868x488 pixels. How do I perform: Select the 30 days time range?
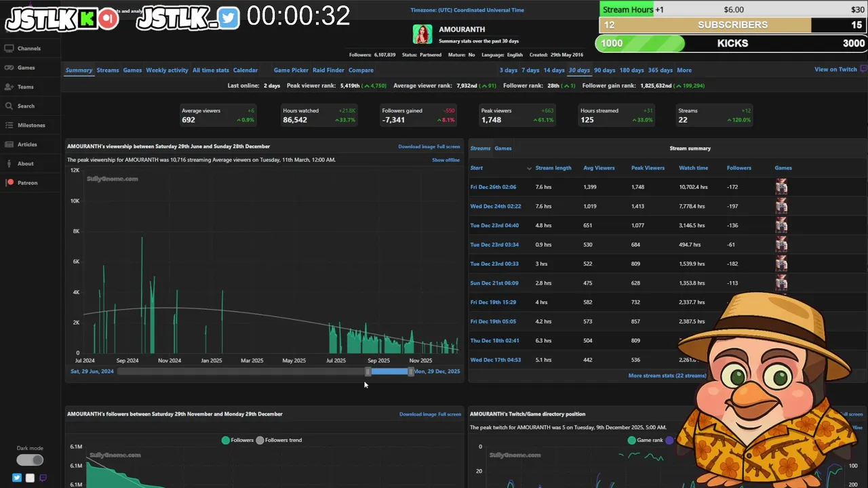pos(579,70)
